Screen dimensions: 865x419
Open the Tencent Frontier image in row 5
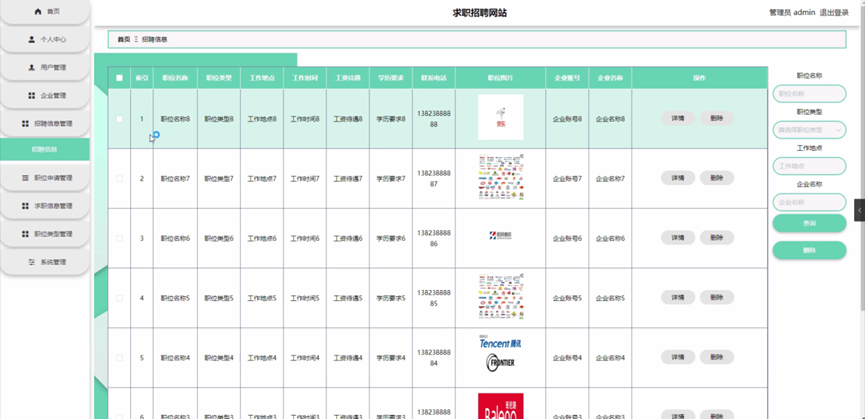(x=500, y=354)
